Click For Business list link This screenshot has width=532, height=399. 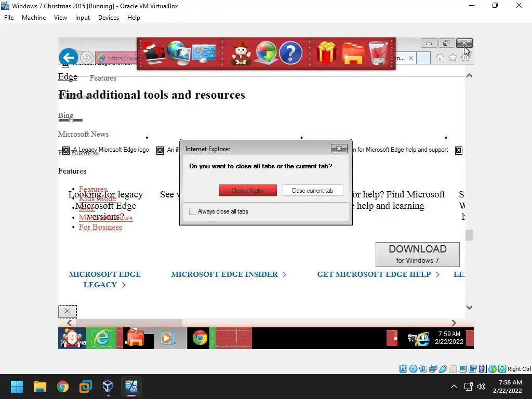(x=100, y=227)
